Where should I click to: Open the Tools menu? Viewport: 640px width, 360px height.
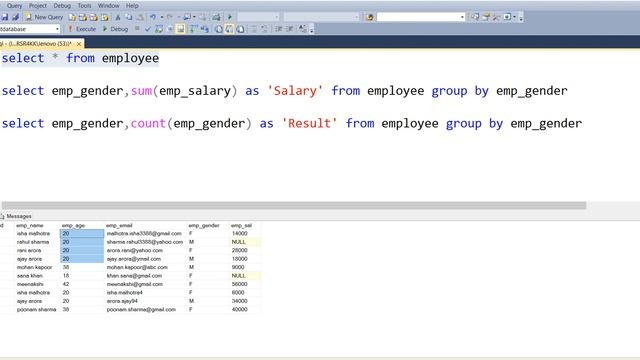84,6
